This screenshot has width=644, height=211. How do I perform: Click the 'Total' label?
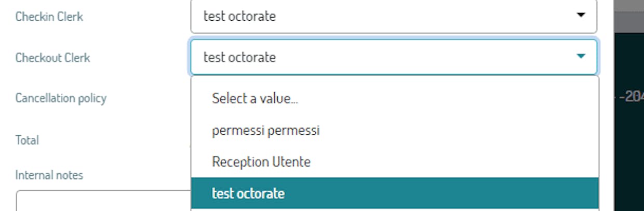27,140
